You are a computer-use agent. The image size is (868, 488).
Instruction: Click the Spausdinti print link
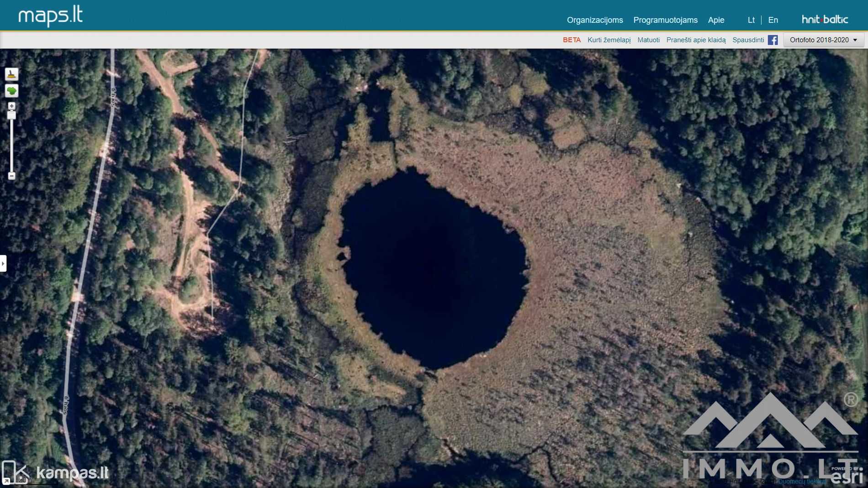click(748, 40)
